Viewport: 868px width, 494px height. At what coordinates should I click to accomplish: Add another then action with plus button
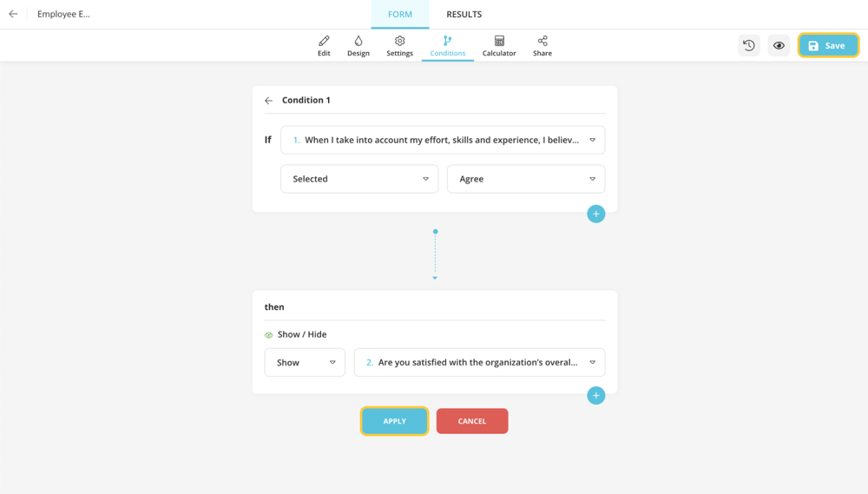pos(595,396)
